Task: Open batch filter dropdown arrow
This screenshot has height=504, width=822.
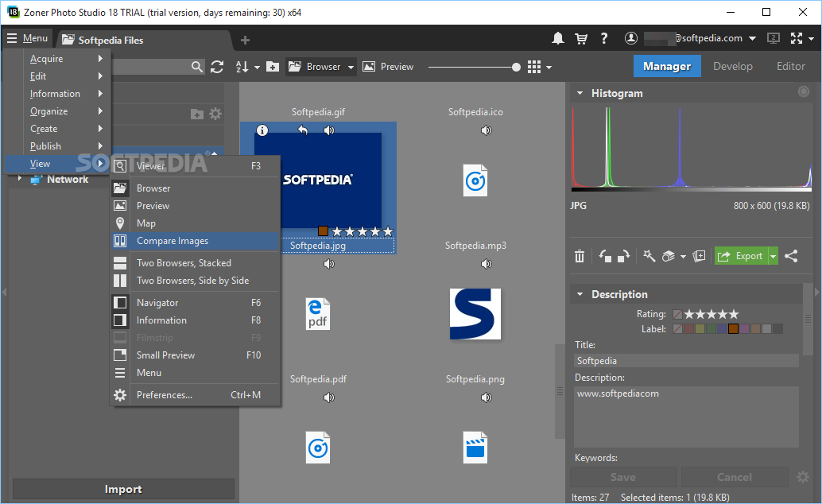Action: 683,257
